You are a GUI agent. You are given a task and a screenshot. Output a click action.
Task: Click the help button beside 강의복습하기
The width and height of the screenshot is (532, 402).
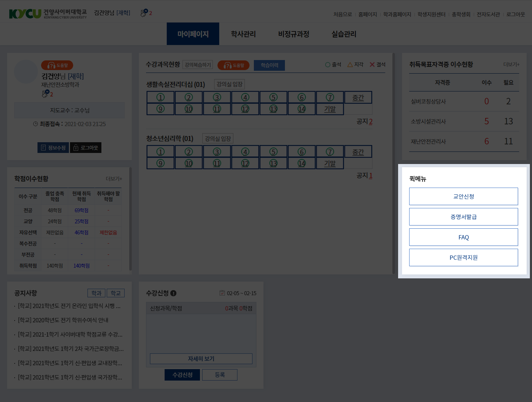click(234, 65)
